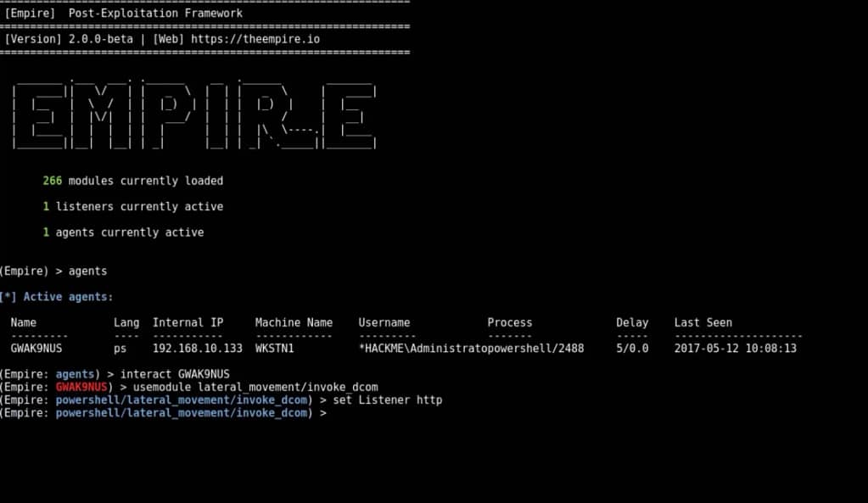This screenshot has height=503, width=868.
Task: Select the internal IP 192.168.10.133
Action: (x=198, y=349)
